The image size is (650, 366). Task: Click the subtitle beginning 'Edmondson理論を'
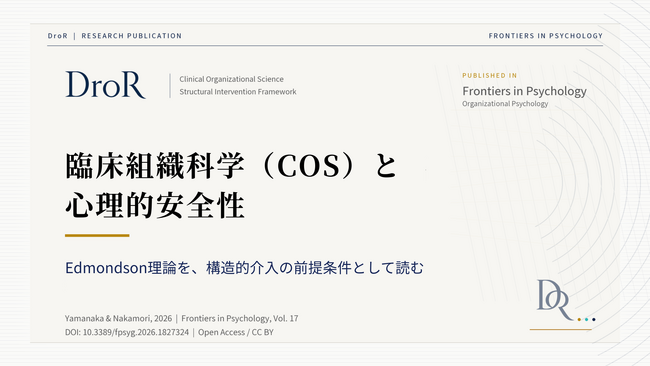click(244, 268)
